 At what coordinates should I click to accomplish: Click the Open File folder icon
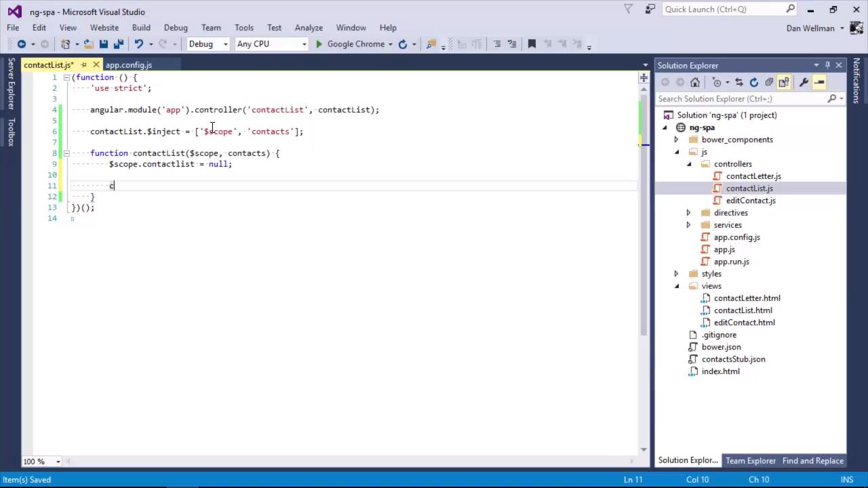89,44
